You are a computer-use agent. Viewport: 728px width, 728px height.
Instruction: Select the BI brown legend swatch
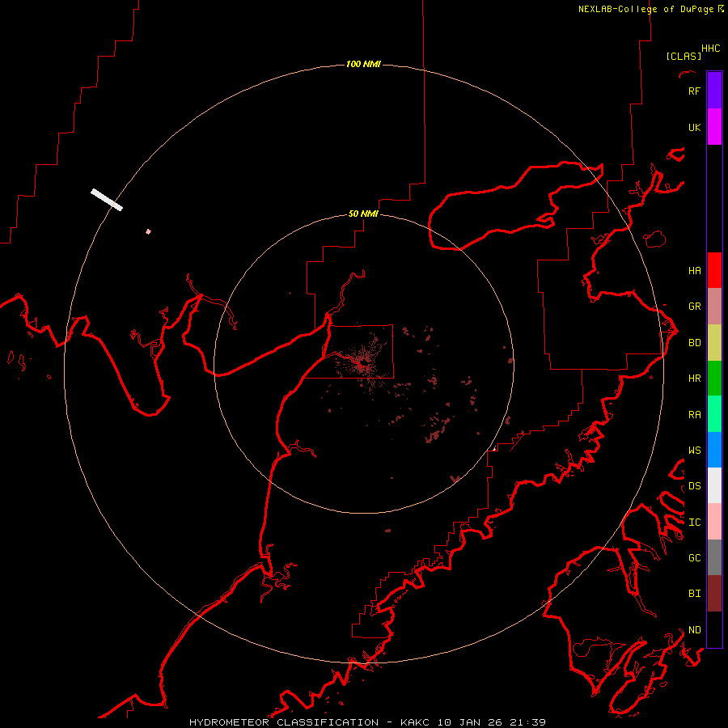point(714,594)
